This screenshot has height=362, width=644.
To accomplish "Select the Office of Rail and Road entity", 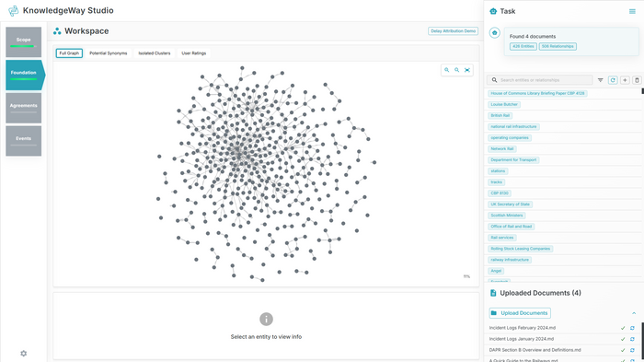I will [512, 227].
